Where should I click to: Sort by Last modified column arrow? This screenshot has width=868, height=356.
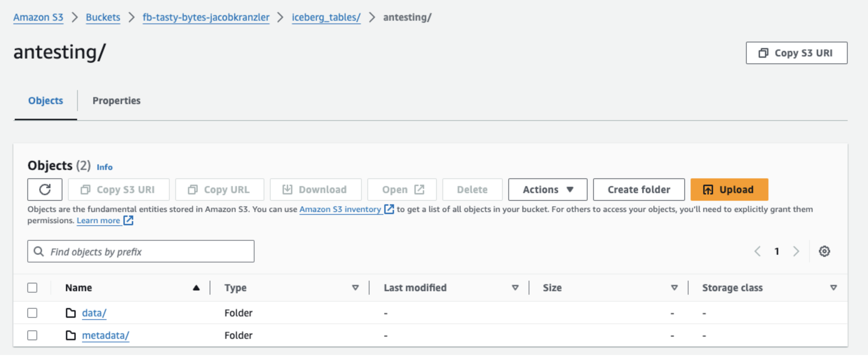[x=515, y=288]
